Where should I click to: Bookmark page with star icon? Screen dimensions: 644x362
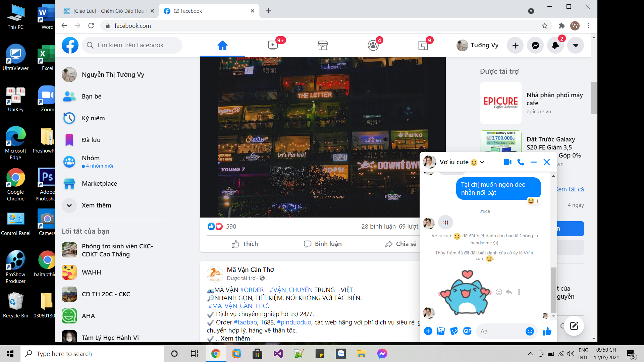[545, 26]
